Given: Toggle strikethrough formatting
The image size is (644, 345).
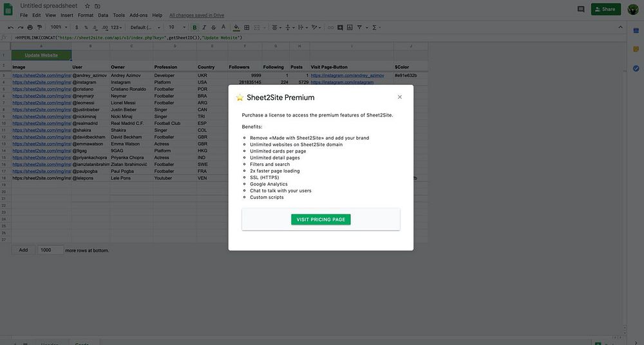Looking at the screenshot, I should pos(214,28).
